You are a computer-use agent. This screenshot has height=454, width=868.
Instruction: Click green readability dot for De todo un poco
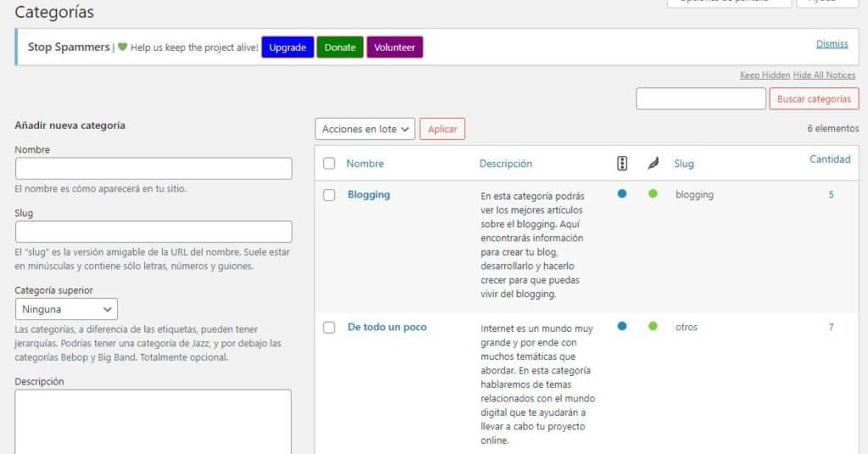[653, 326]
